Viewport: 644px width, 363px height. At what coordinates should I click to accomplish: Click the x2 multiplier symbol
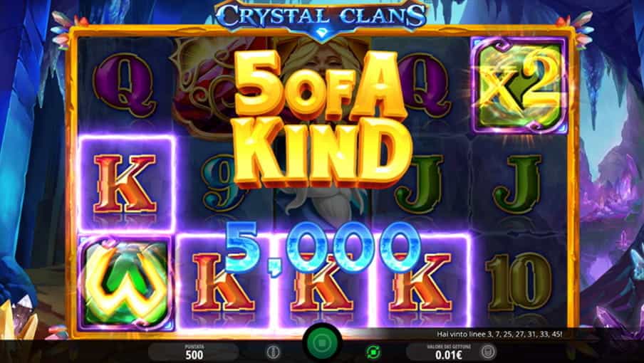(519, 85)
